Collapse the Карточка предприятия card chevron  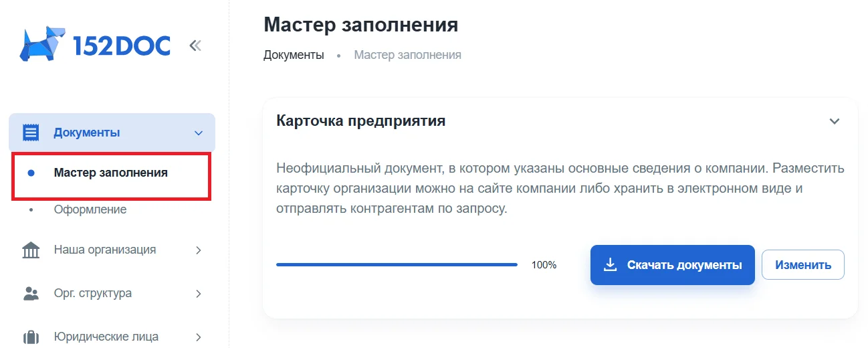click(834, 121)
